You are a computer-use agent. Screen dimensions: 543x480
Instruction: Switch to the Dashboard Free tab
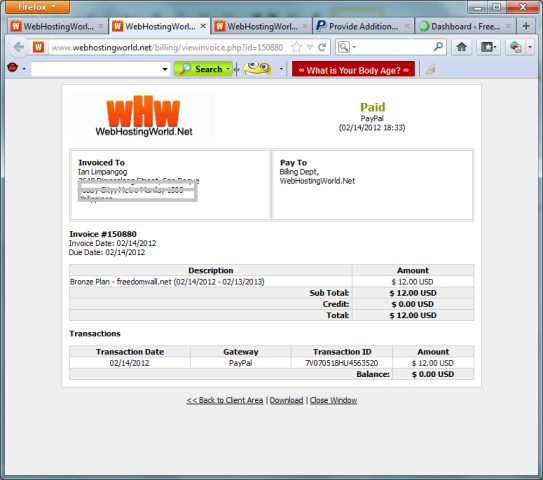(x=465, y=26)
